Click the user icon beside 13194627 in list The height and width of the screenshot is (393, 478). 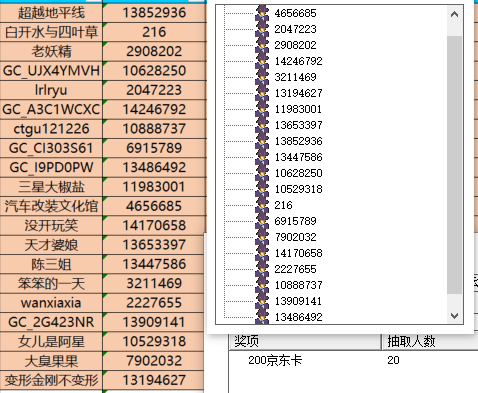(262, 93)
